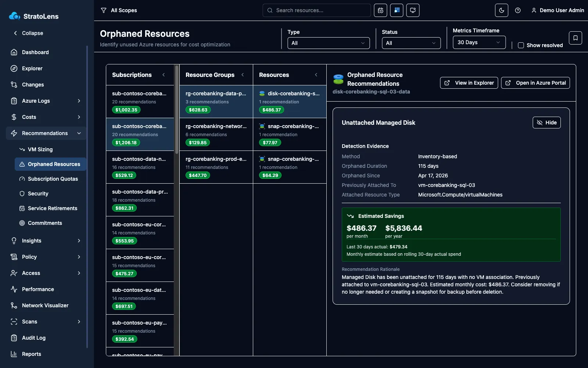Open the Network Visualizer sidebar icon
The width and height of the screenshot is (588, 368).
click(14, 305)
